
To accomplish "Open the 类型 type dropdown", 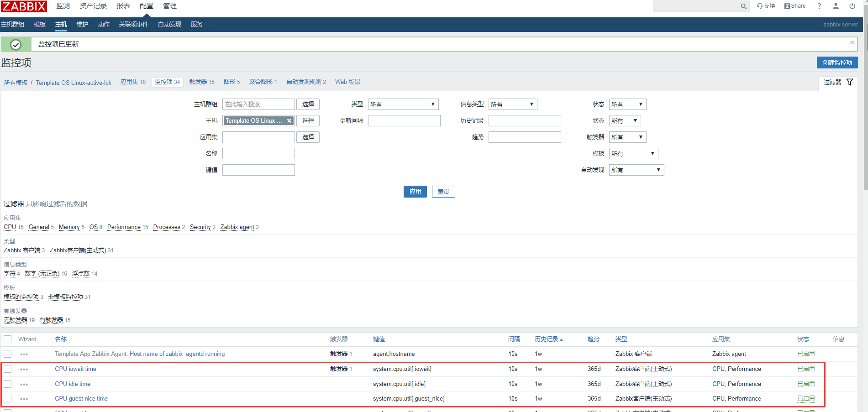I will pyautogui.click(x=403, y=104).
